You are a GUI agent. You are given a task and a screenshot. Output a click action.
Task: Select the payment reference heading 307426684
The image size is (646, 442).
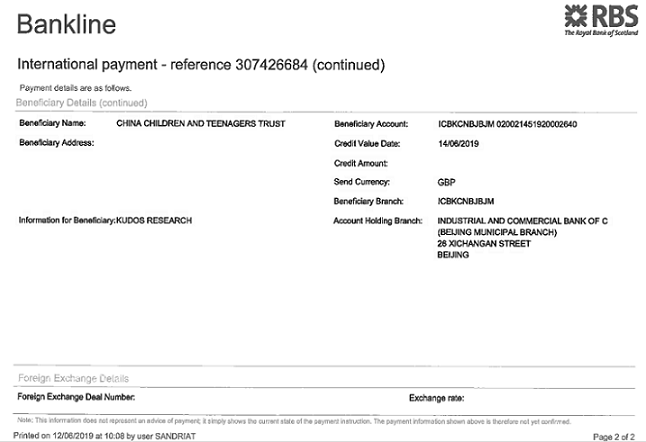(201, 65)
